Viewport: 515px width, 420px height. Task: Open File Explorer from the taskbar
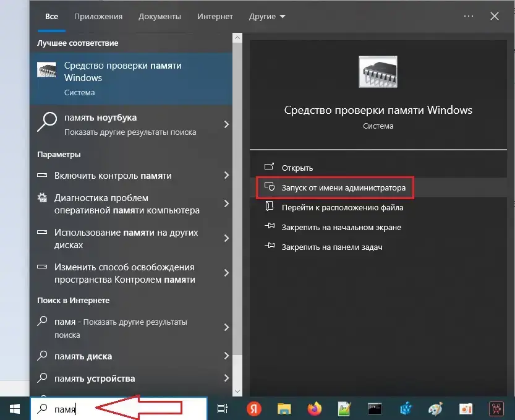point(284,409)
